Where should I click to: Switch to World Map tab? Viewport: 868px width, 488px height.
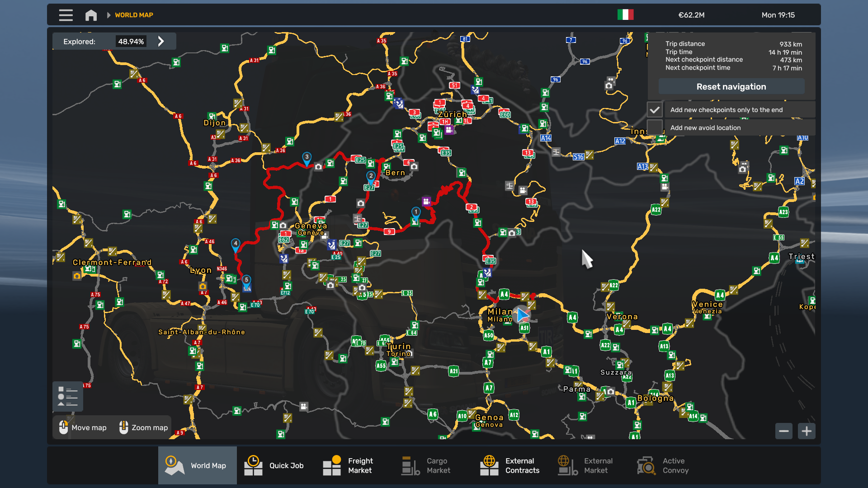tap(197, 465)
